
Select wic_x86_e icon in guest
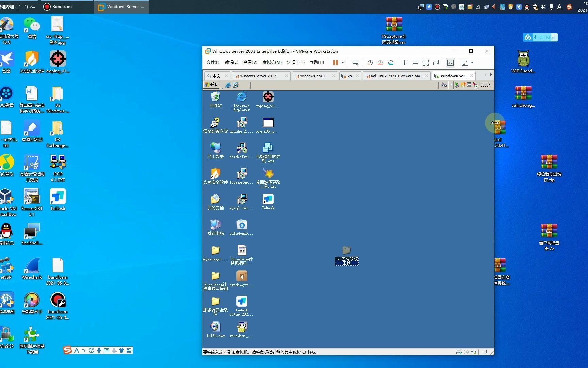pos(268,125)
